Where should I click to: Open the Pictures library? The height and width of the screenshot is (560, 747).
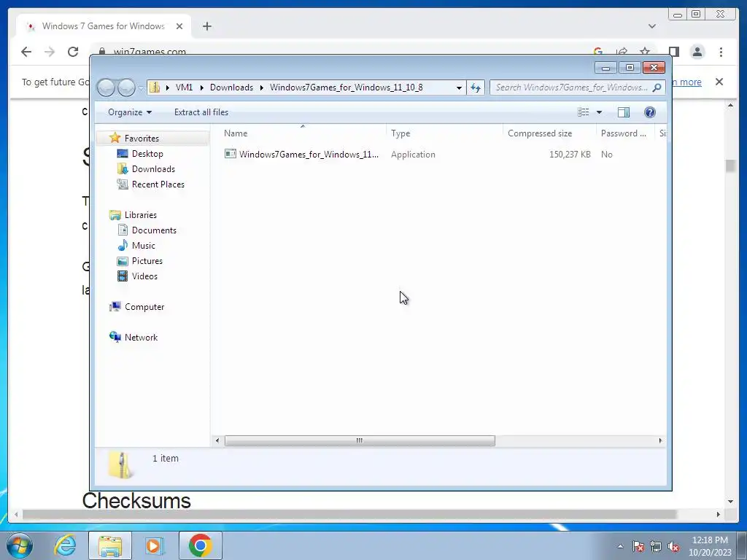pyautogui.click(x=147, y=261)
